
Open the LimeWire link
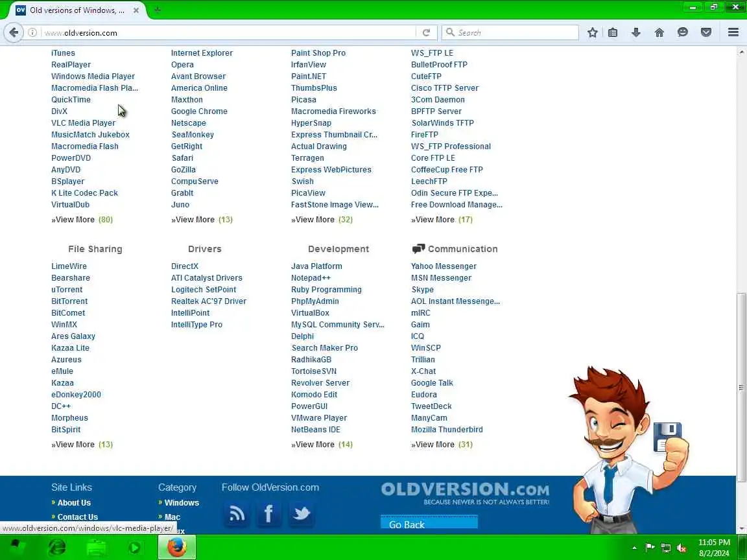point(69,266)
